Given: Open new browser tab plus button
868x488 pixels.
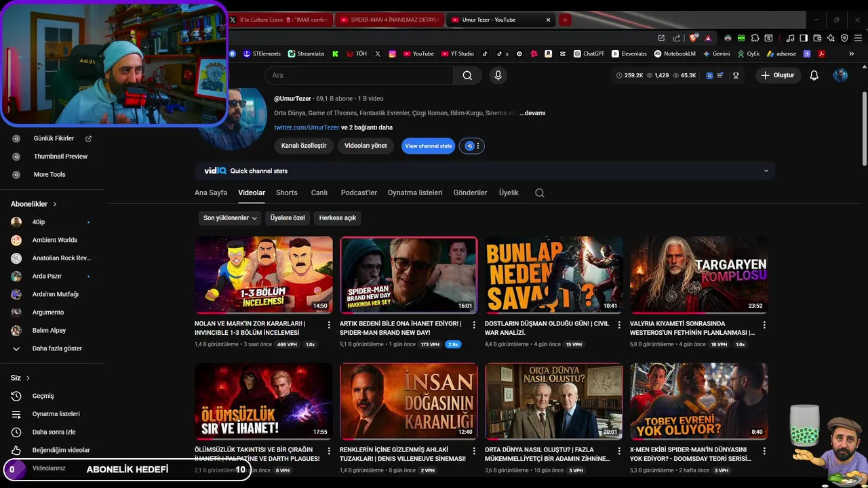Looking at the screenshot, I should (x=565, y=20).
